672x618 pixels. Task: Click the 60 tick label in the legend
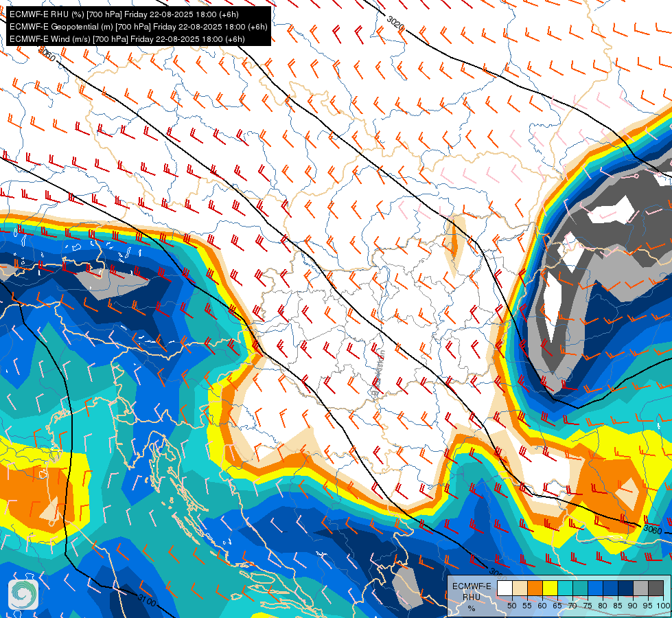542,606
